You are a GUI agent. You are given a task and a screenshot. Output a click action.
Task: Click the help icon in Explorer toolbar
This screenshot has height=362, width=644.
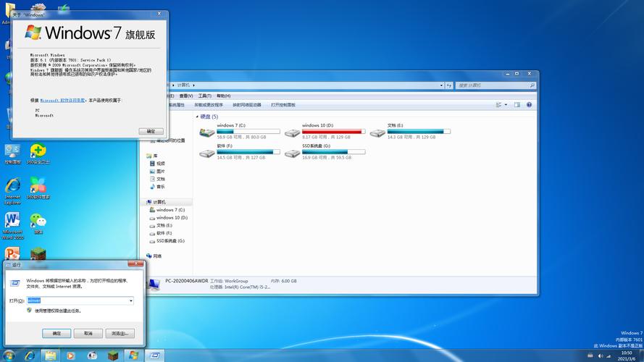(x=529, y=105)
